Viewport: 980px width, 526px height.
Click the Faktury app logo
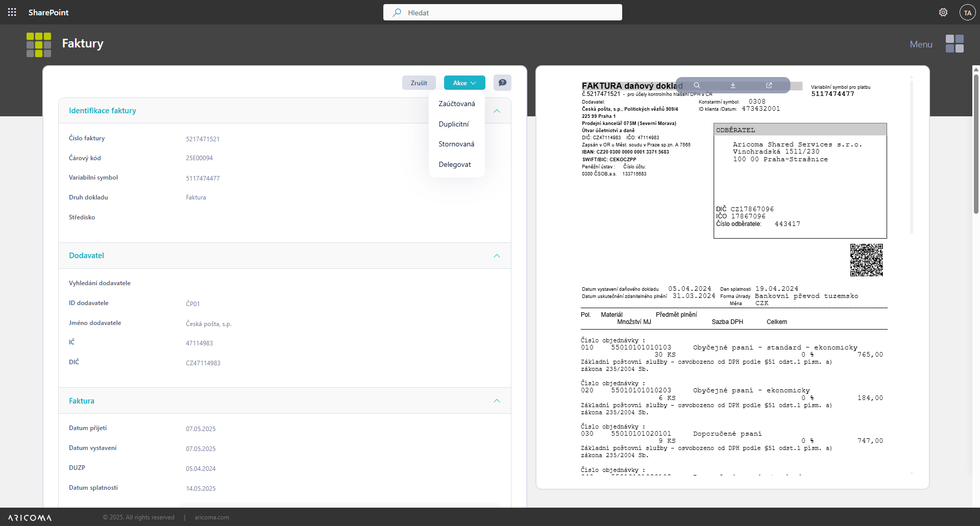(x=39, y=44)
